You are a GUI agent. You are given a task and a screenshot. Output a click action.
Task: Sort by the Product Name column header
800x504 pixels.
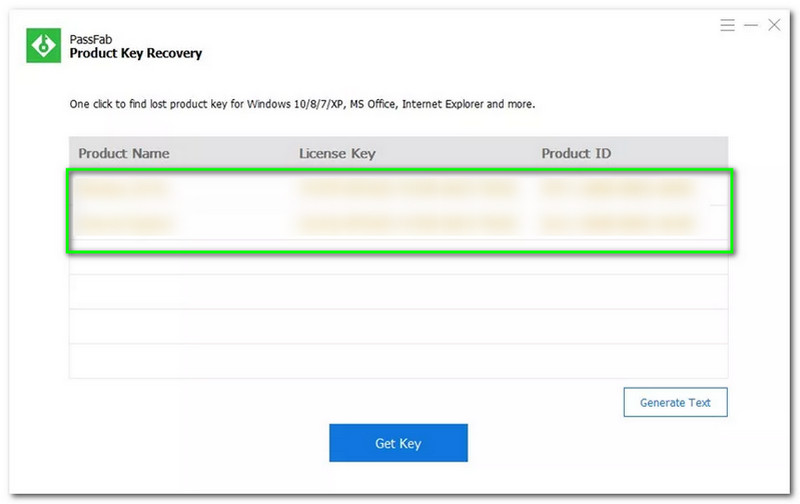point(124,153)
